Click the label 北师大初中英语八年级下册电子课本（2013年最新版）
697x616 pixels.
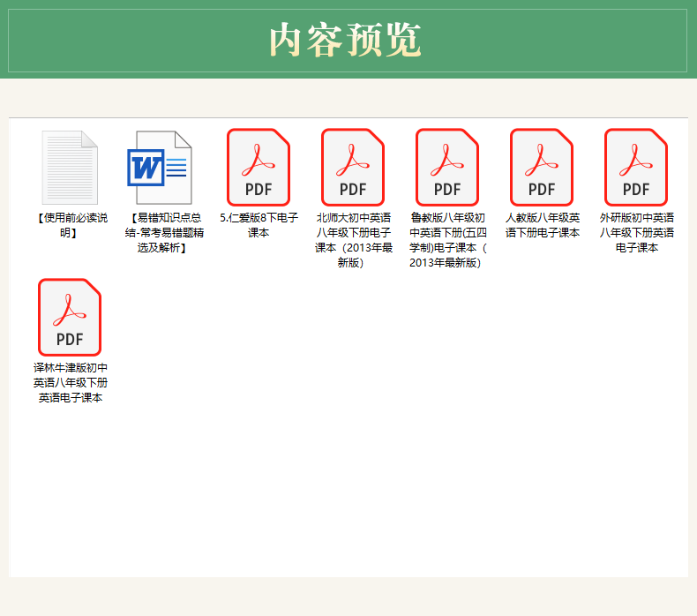point(354,240)
